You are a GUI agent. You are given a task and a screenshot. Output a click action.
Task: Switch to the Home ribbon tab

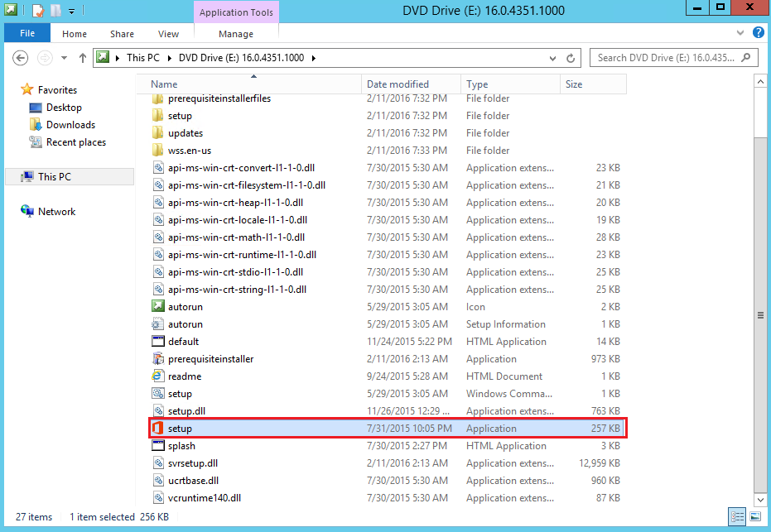(75, 34)
